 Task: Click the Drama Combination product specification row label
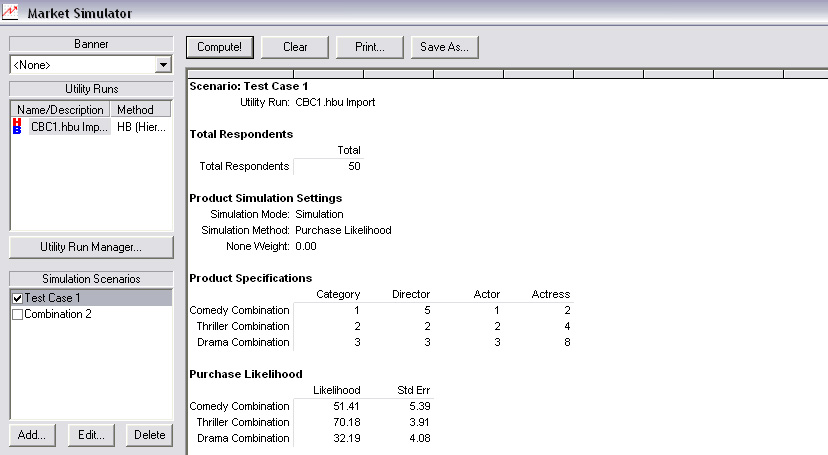coord(243,342)
